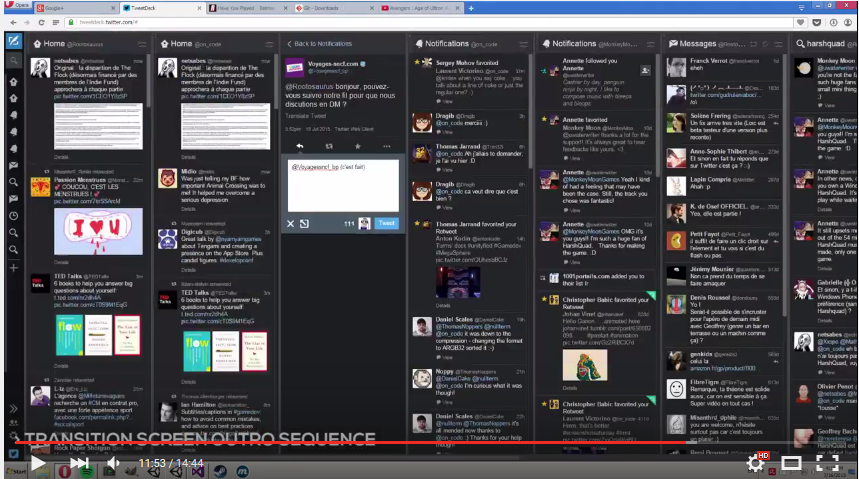Screen dimensions: 859x479
Task: Click the blue compose new tweet icon
Action: [x=14, y=41]
